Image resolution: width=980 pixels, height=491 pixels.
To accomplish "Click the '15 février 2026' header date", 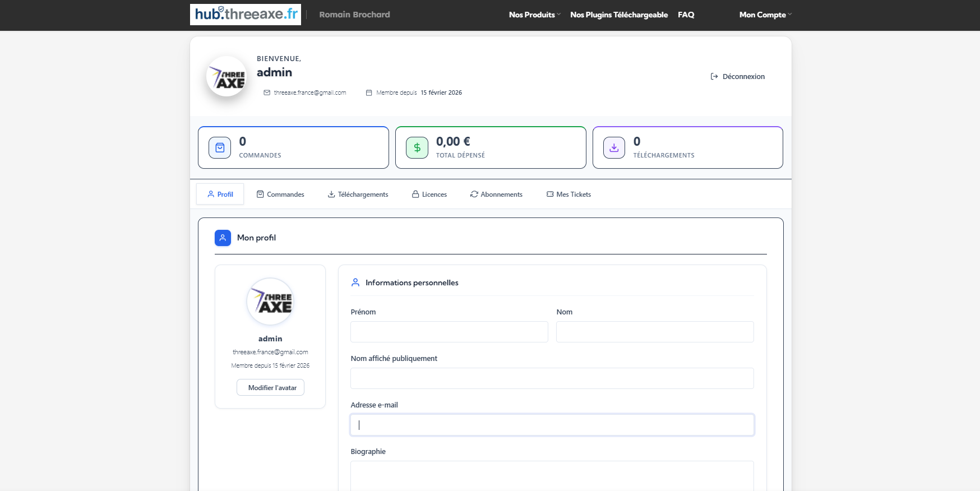I will click(x=441, y=92).
